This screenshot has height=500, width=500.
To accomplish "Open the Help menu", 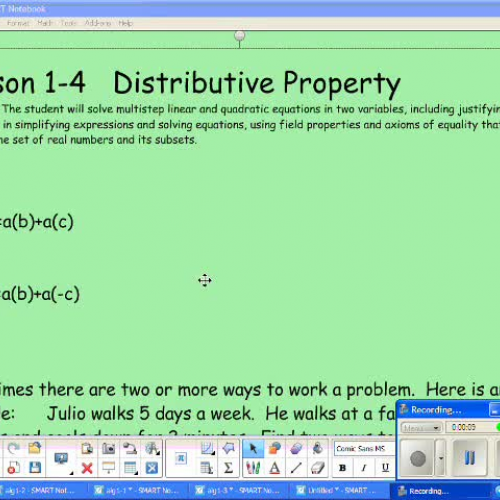I will (x=126, y=23).
